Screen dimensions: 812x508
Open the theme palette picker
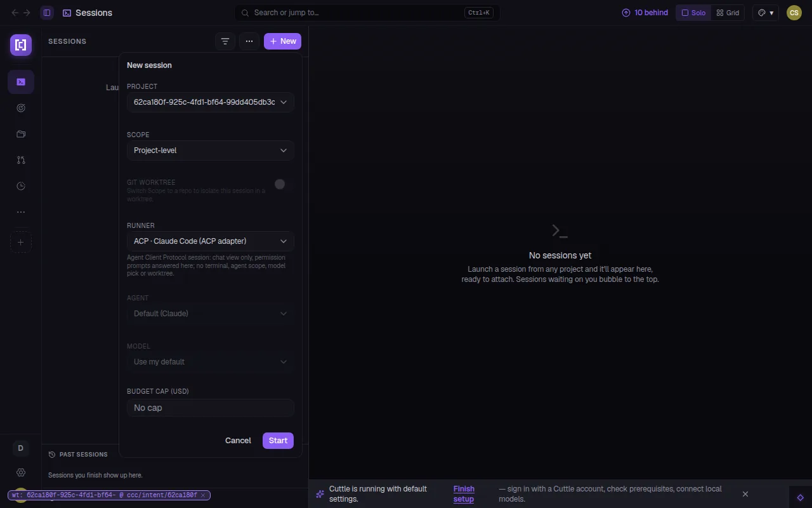point(766,13)
